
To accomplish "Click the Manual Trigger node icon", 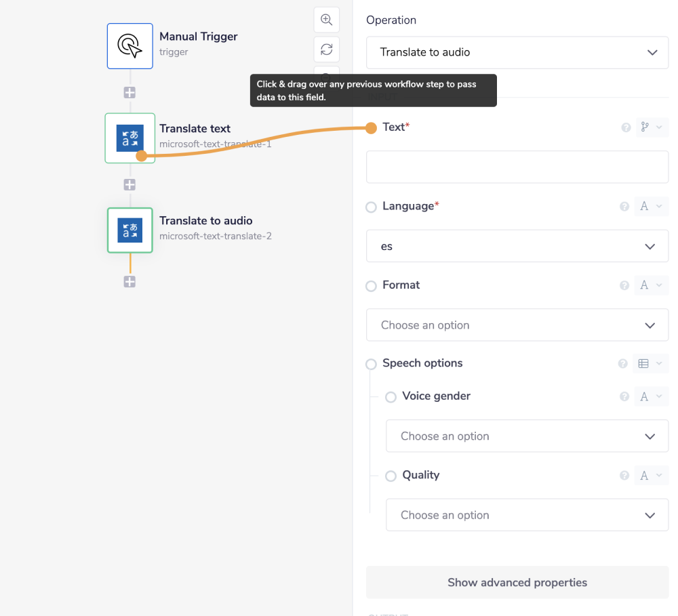I will coord(130,46).
